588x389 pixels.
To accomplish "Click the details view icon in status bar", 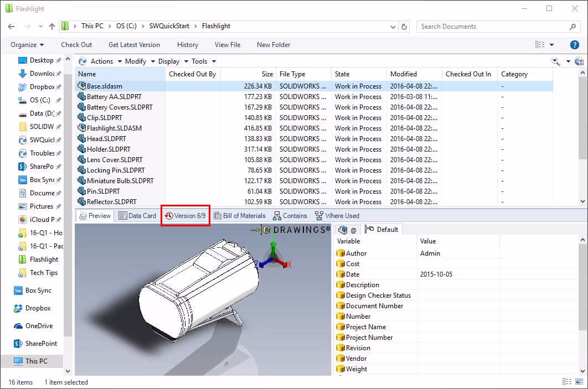I will [566, 381].
